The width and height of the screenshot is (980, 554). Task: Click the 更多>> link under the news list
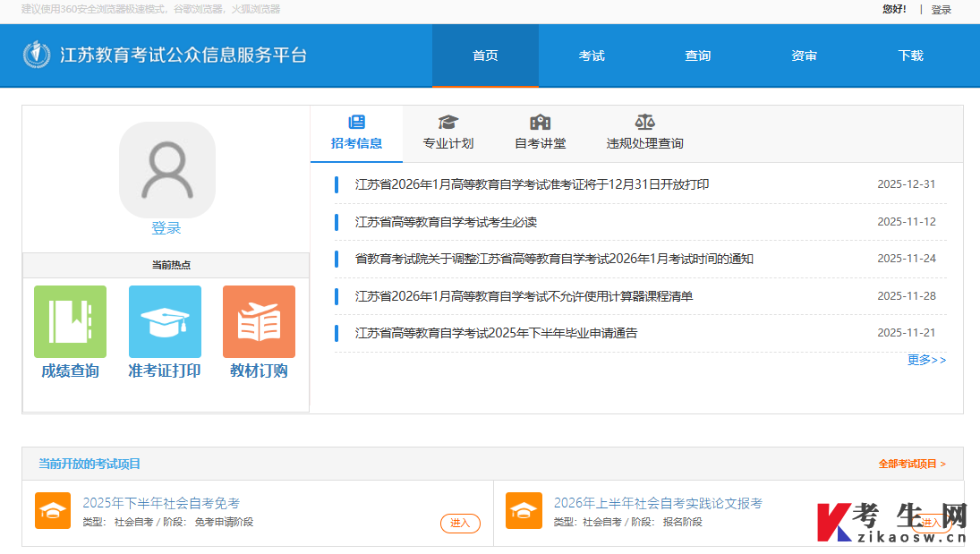point(927,360)
